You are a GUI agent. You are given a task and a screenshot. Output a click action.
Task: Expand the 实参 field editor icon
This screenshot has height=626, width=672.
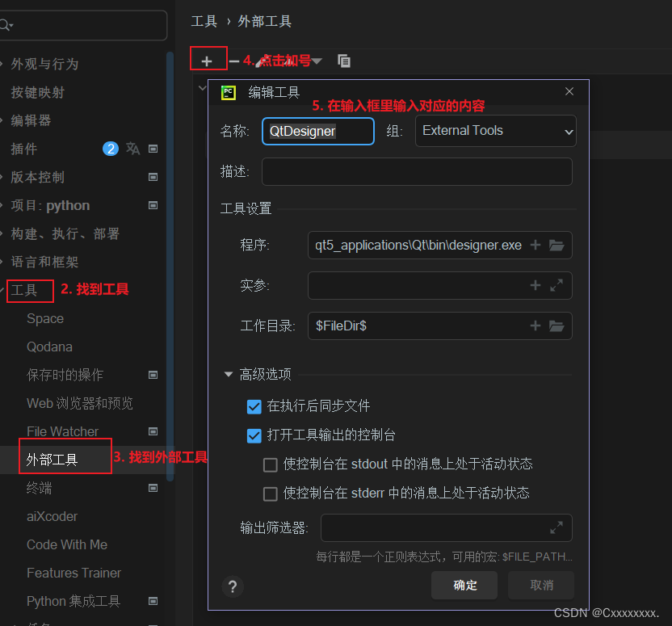coord(556,285)
